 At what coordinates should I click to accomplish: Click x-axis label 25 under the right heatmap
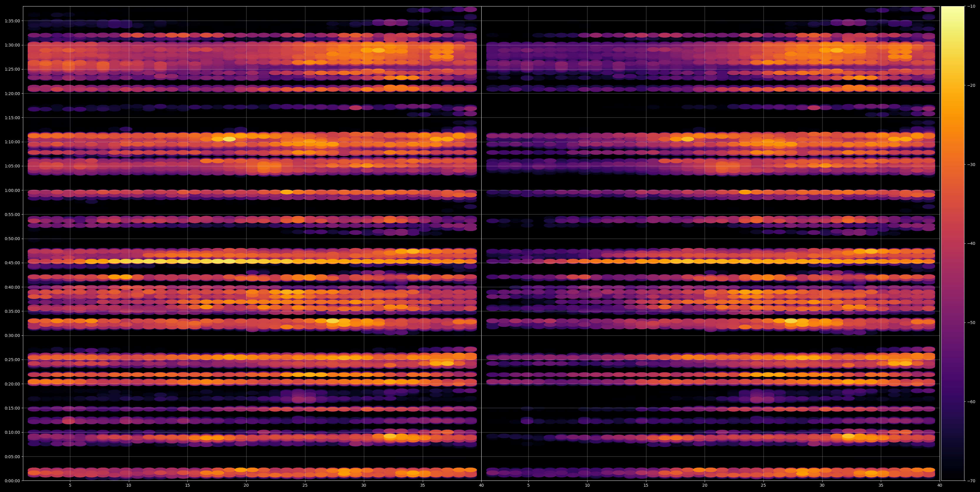click(763, 486)
